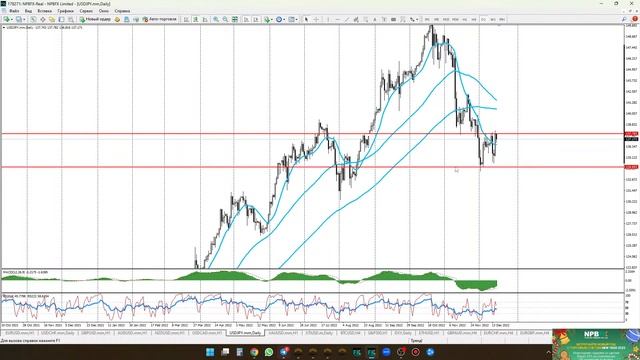Screen dimensions: 640x360
Task: Select the Fibonacci retracement tool
Action: coord(366,19)
